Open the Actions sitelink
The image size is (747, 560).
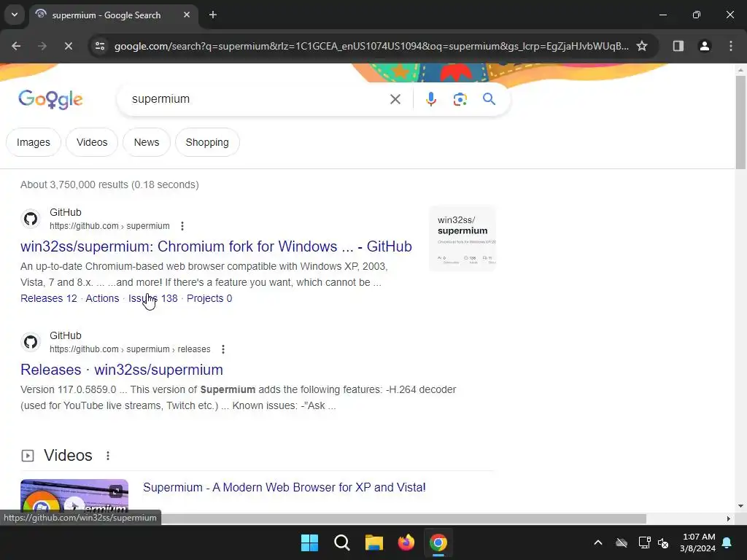(102, 298)
